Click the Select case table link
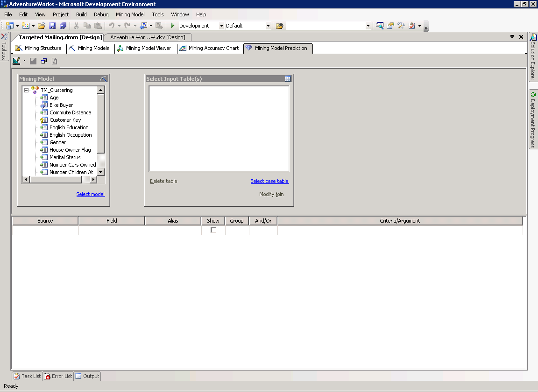Screen dimensions: 538x392 click(269, 181)
